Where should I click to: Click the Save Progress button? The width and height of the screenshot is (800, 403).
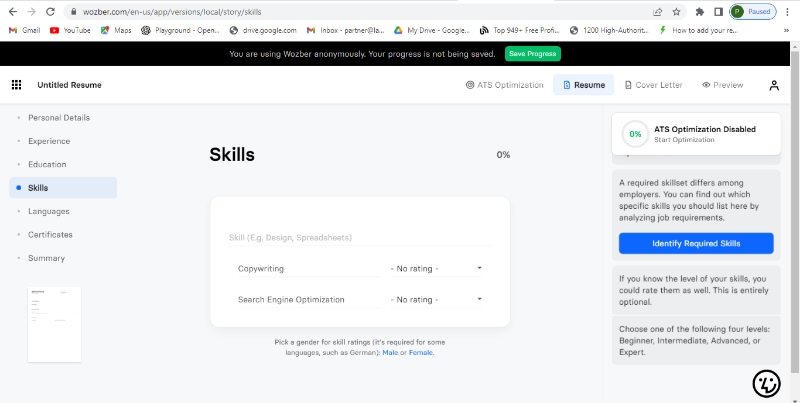pos(533,53)
